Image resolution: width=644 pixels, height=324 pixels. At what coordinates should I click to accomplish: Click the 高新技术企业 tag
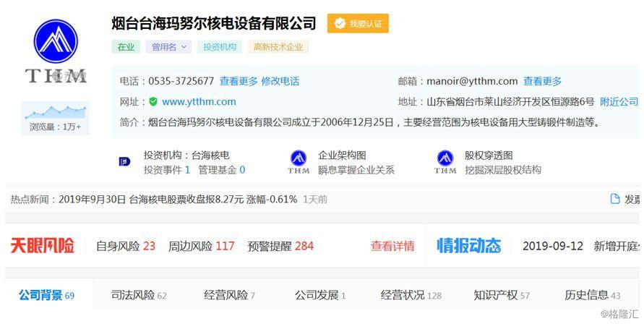[278, 47]
